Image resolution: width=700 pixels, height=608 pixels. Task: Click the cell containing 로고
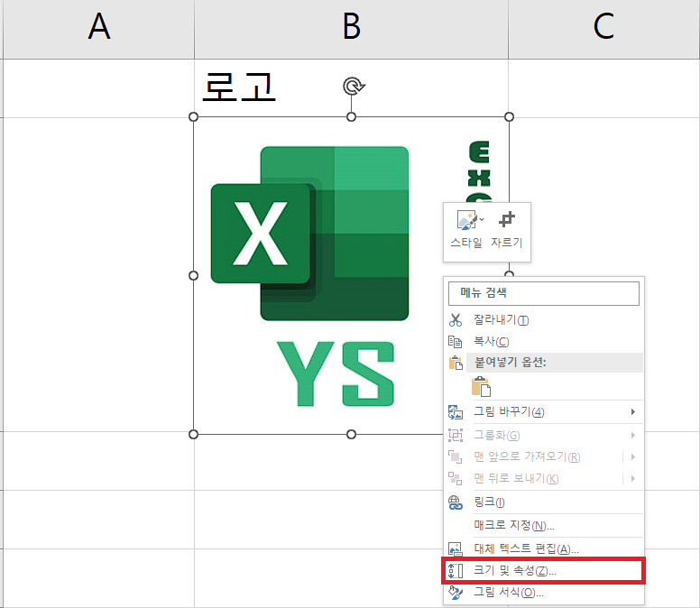[x=351, y=88]
